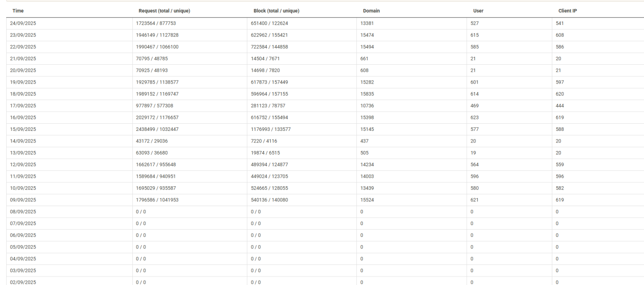Click the Block (total / unique) column header
This screenshot has height=285, width=644.
(x=276, y=10)
